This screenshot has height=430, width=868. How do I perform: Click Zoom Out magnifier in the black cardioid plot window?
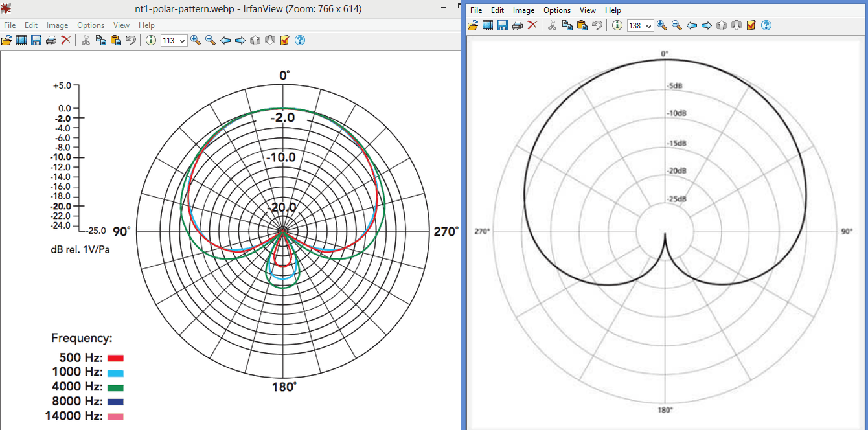coord(676,25)
